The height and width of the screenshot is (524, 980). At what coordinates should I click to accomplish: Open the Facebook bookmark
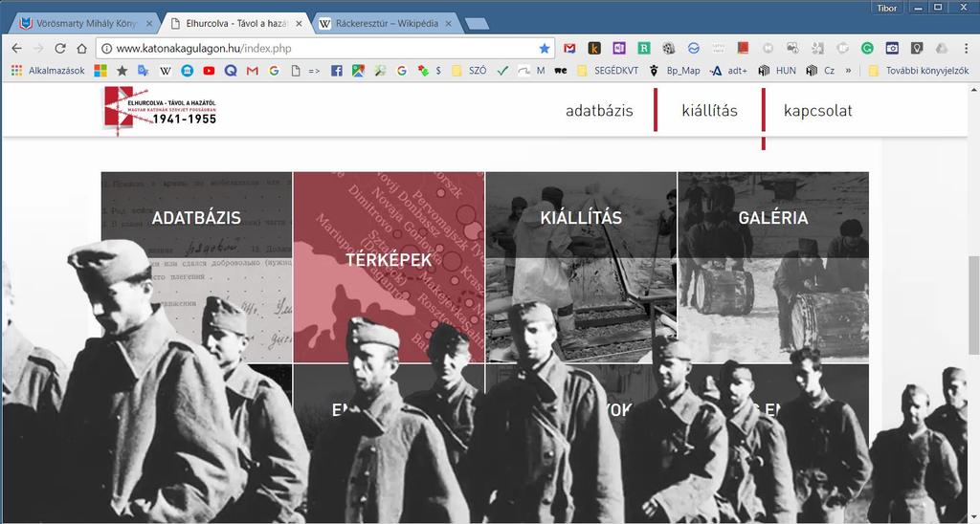[x=336, y=71]
